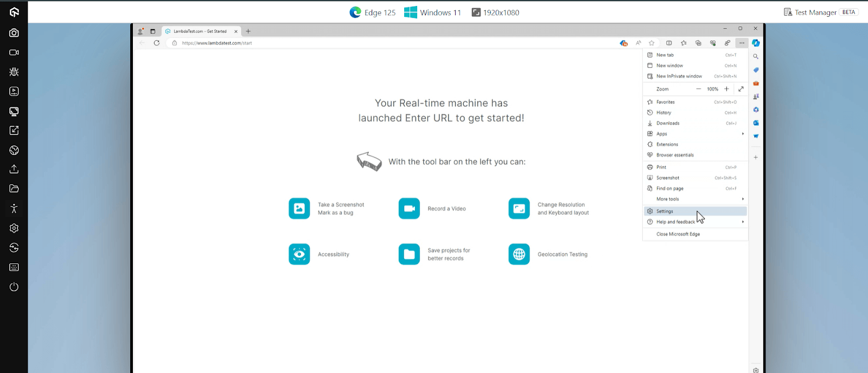The height and width of the screenshot is (373, 868).
Task: Open the accessibility figure icon in sidebar
Action: tap(14, 208)
